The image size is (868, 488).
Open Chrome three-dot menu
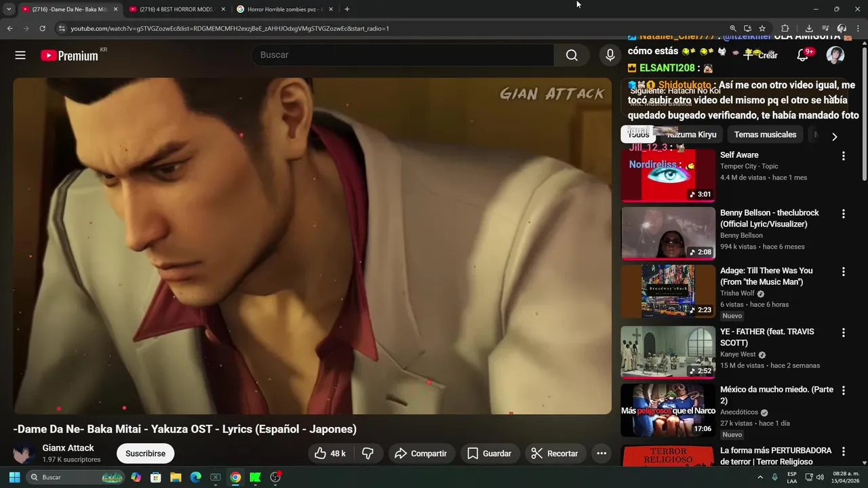point(857,28)
